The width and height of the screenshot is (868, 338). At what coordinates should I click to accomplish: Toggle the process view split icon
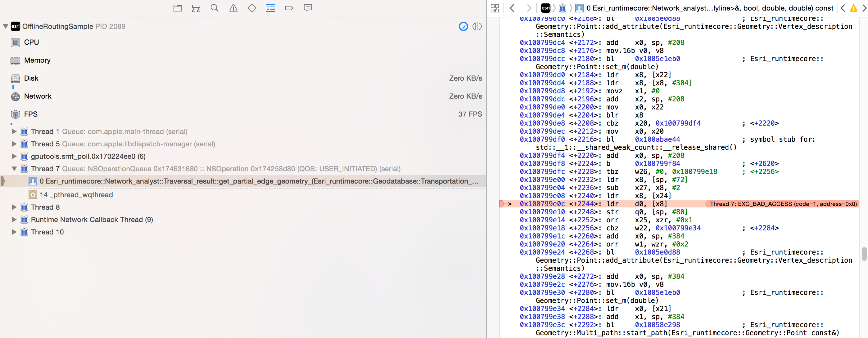tap(477, 26)
